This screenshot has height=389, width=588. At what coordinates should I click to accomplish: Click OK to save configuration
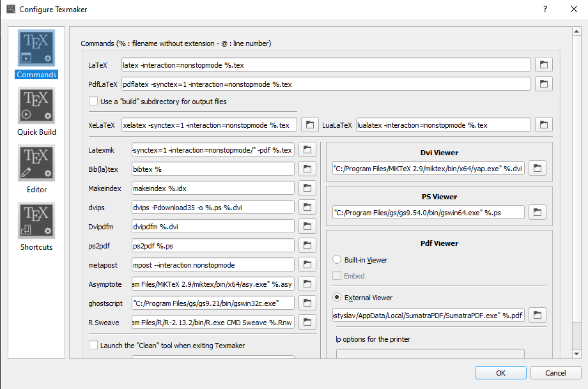[x=500, y=373]
